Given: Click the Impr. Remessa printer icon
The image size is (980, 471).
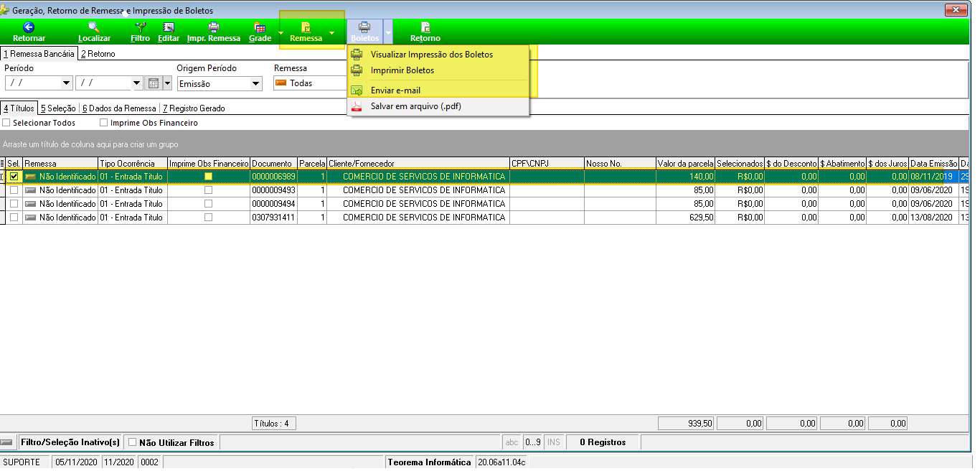Looking at the screenshot, I should (x=213, y=27).
